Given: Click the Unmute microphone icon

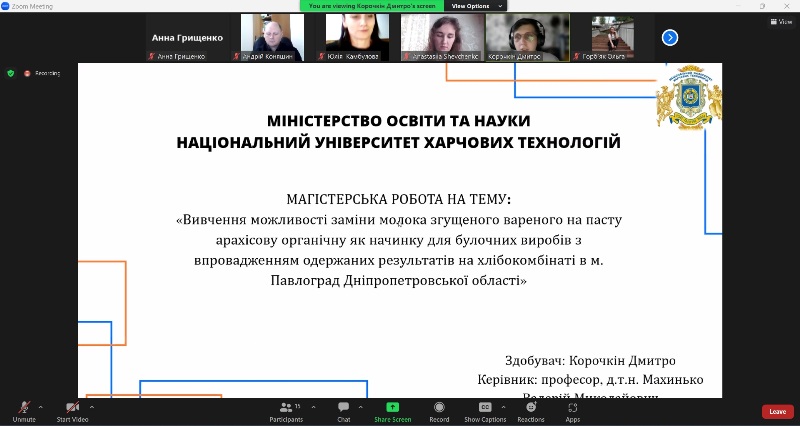Looking at the screenshot, I should pyautogui.click(x=23, y=408).
